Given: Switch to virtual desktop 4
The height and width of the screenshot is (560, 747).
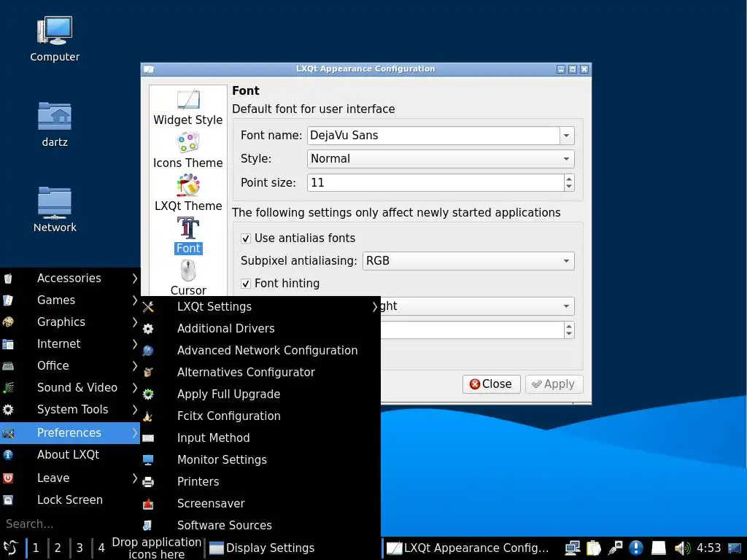Looking at the screenshot, I should [101, 548].
